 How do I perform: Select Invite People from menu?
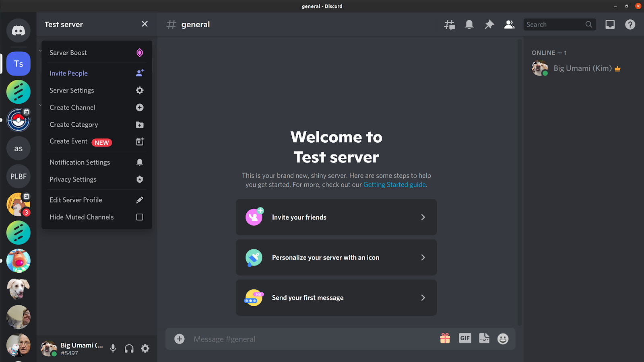point(97,73)
